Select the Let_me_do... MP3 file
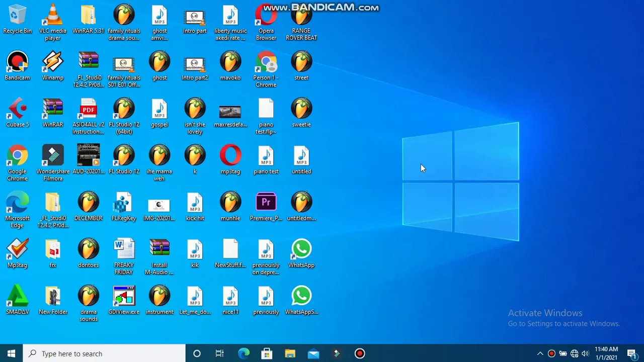Screen dimensions: 644x362 tap(195, 300)
